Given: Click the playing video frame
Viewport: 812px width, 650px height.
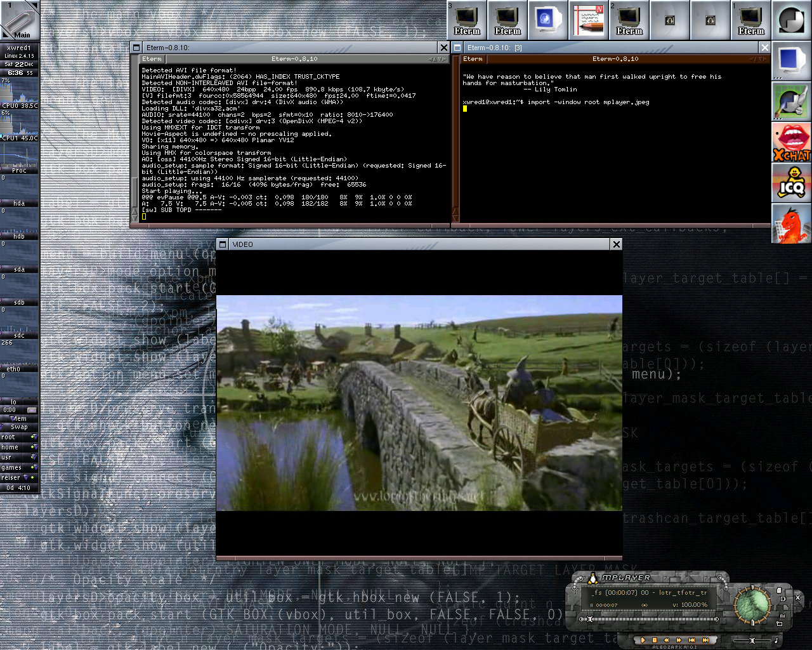Looking at the screenshot, I should (x=419, y=403).
